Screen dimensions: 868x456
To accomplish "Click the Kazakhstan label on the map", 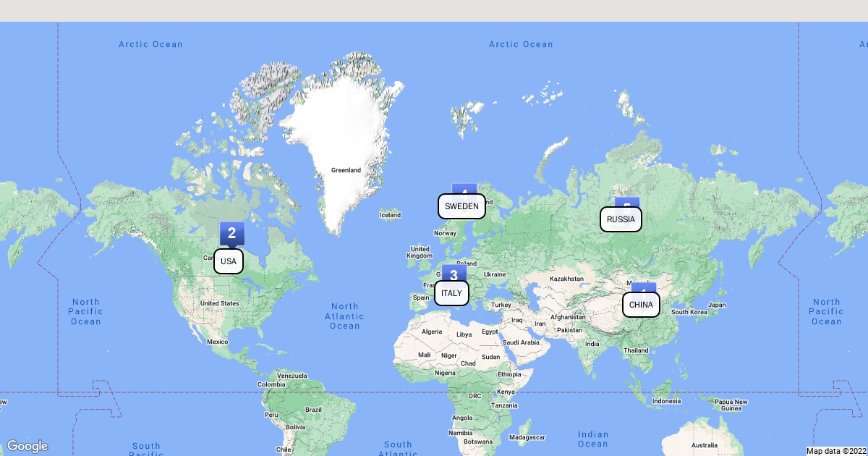I will [x=566, y=279].
